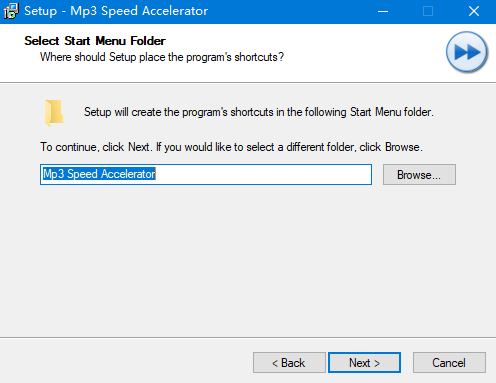The height and width of the screenshot is (383, 496).
Task: Click the 'Setup will create the program's shortcuts' text
Action: [259, 112]
